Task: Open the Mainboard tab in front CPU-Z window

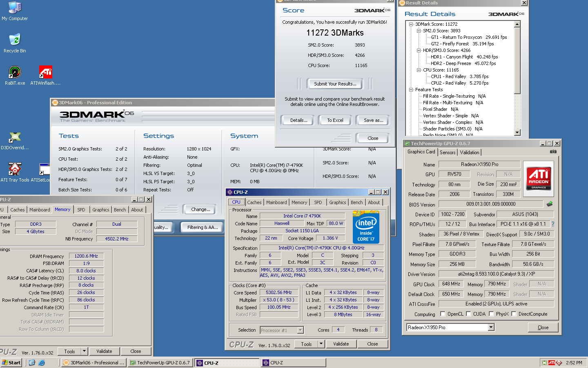Action: coord(276,202)
